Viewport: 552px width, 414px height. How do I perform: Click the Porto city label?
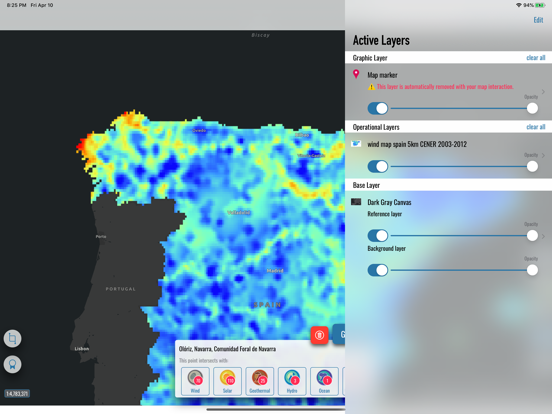101,237
